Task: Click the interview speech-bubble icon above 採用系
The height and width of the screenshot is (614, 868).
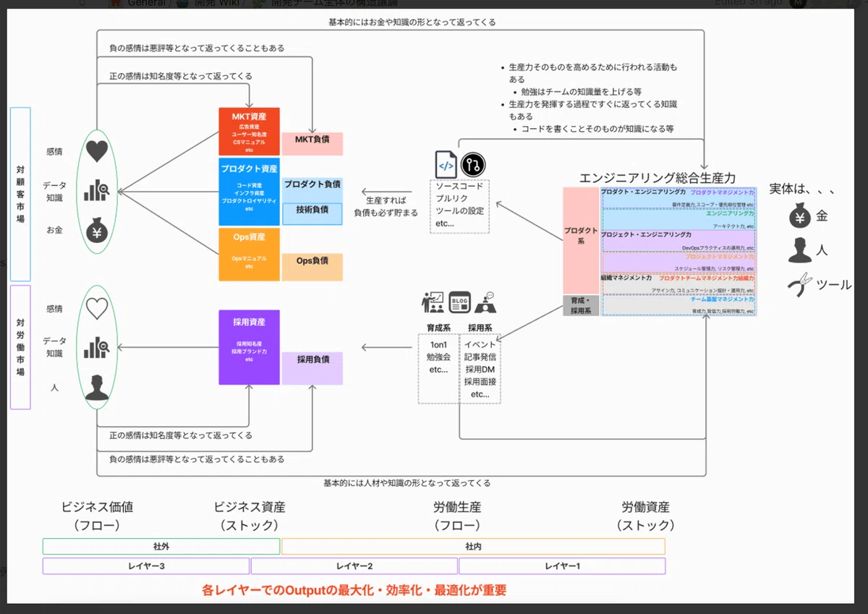Action: pyautogui.click(x=485, y=302)
